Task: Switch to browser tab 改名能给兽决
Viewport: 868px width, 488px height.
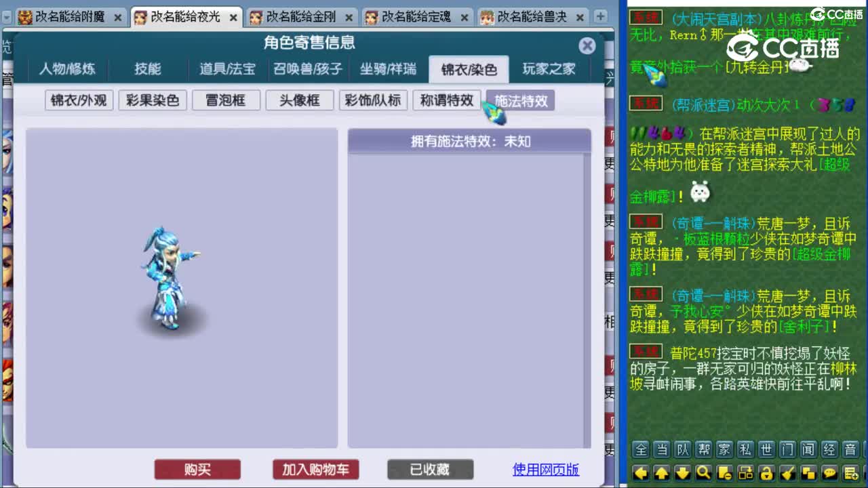Action: [532, 17]
